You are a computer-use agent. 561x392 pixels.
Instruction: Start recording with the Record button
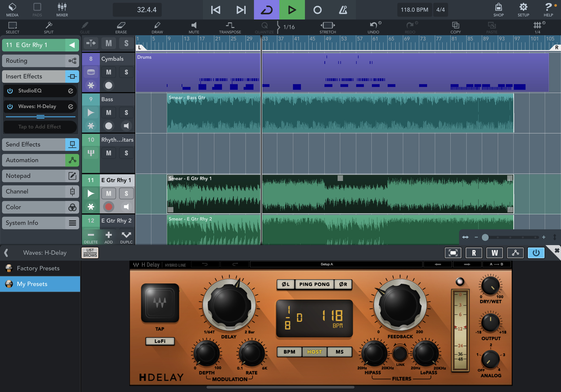click(317, 10)
